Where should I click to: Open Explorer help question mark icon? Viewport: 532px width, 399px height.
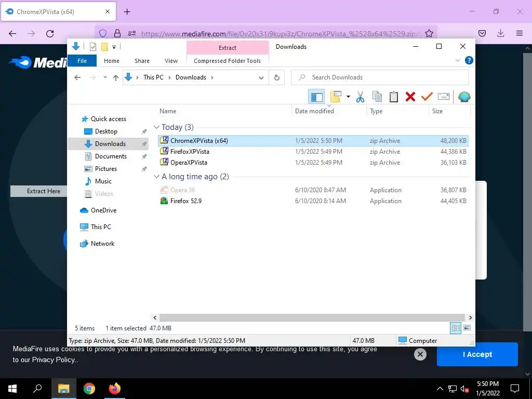pyautogui.click(x=469, y=60)
